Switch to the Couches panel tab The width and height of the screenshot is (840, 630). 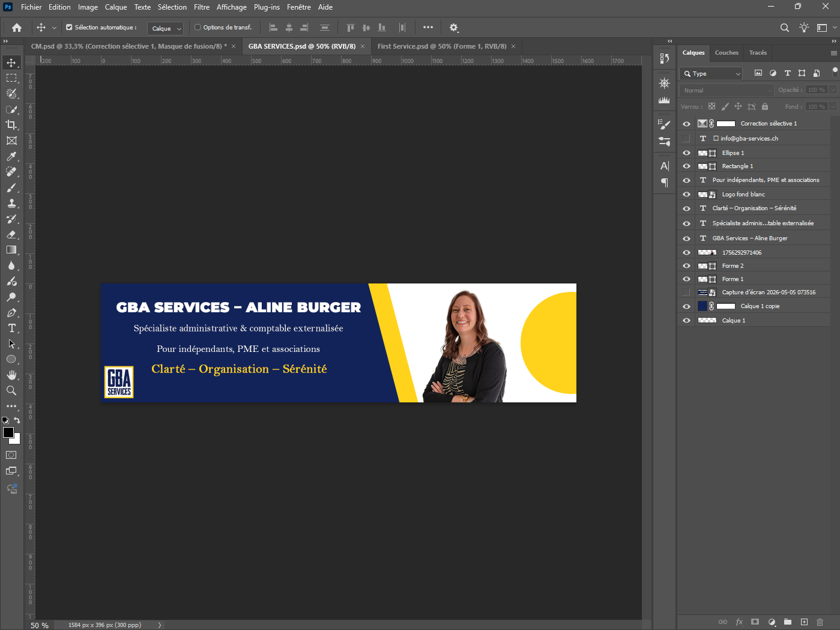click(x=727, y=53)
